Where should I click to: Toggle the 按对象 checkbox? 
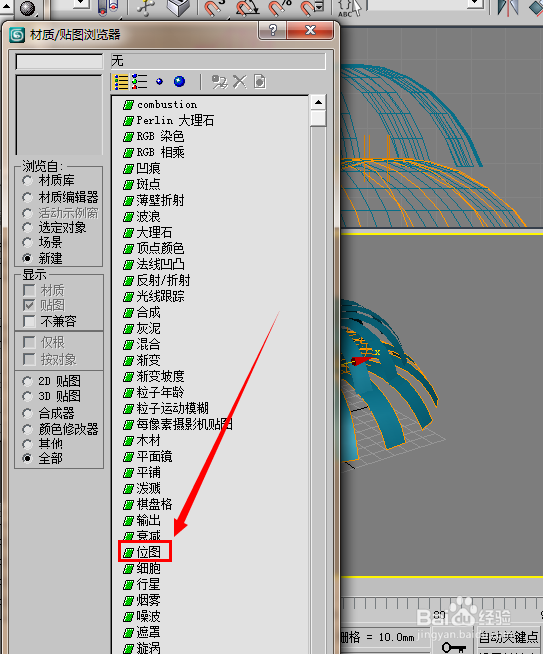(29, 359)
